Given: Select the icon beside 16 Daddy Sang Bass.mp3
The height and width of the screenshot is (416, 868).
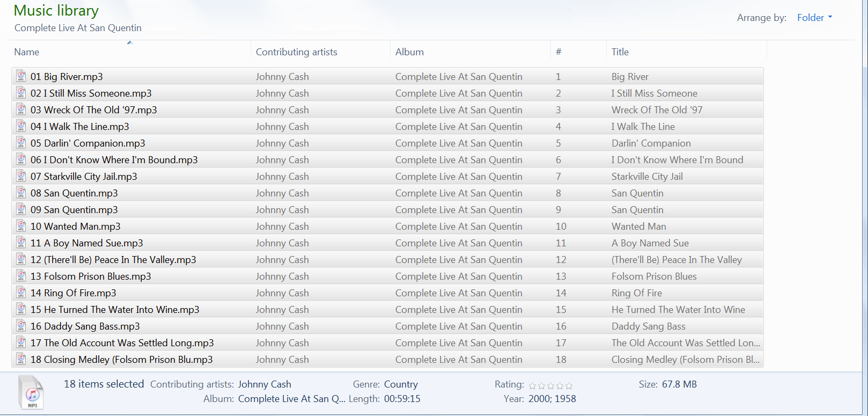Looking at the screenshot, I should tap(21, 326).
